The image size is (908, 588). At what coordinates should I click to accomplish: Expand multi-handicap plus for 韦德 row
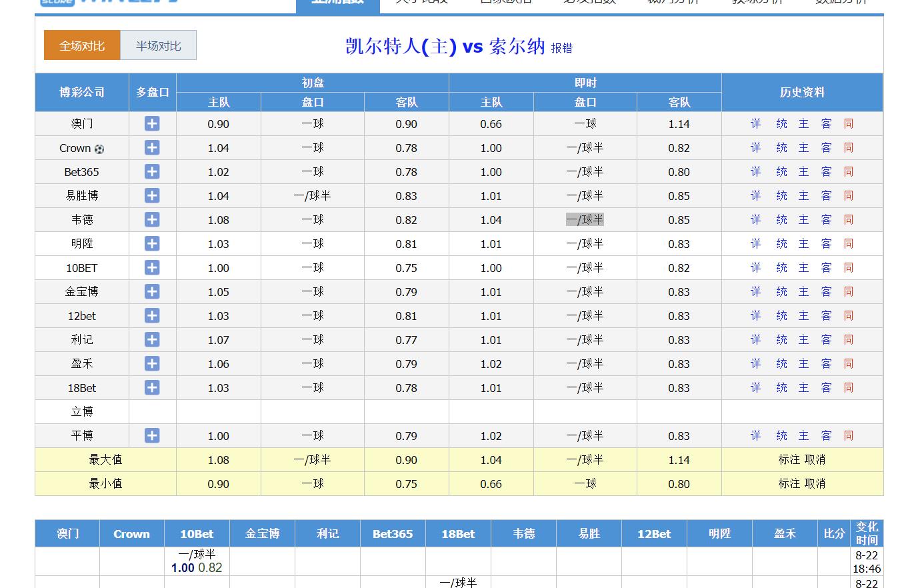pos(152,219)
